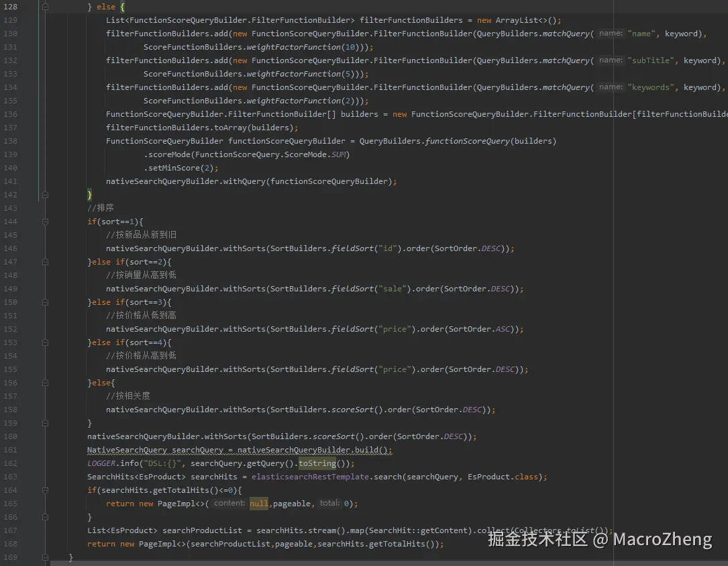Click elasticsearchRestTemplate on line 163

pos(310,477)
